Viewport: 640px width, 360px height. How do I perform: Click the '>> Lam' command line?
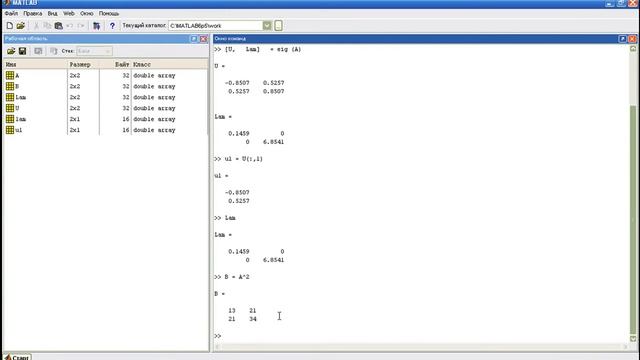[x=225, y=218]
